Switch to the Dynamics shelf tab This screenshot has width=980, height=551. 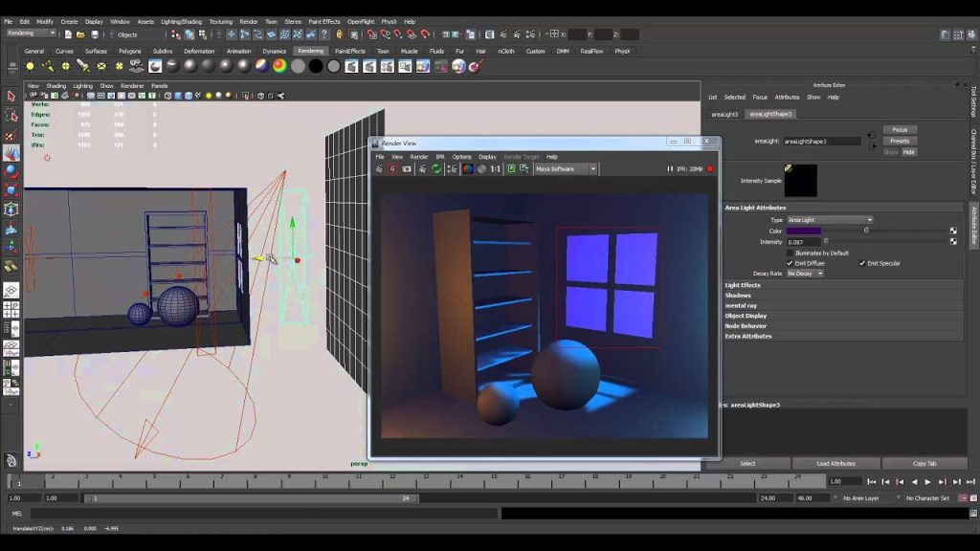pyautogui.click(x=274, y=52)
